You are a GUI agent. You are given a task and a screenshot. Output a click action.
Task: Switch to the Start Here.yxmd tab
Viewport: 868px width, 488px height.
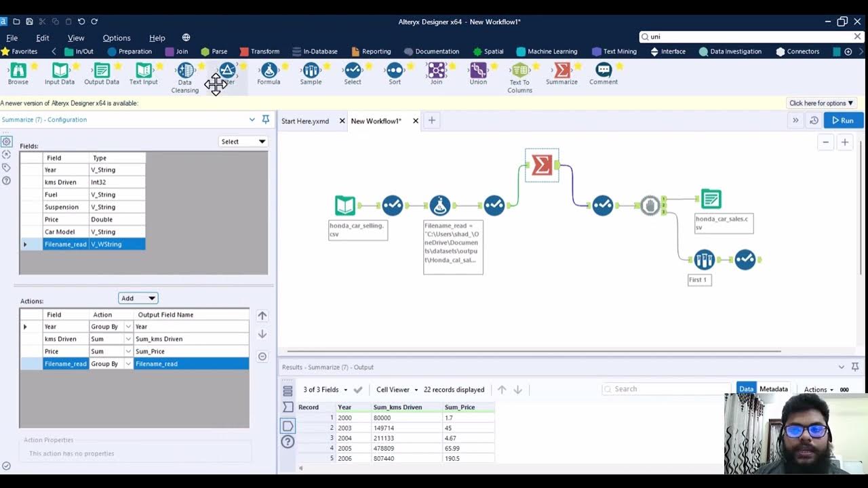point(305,121)
